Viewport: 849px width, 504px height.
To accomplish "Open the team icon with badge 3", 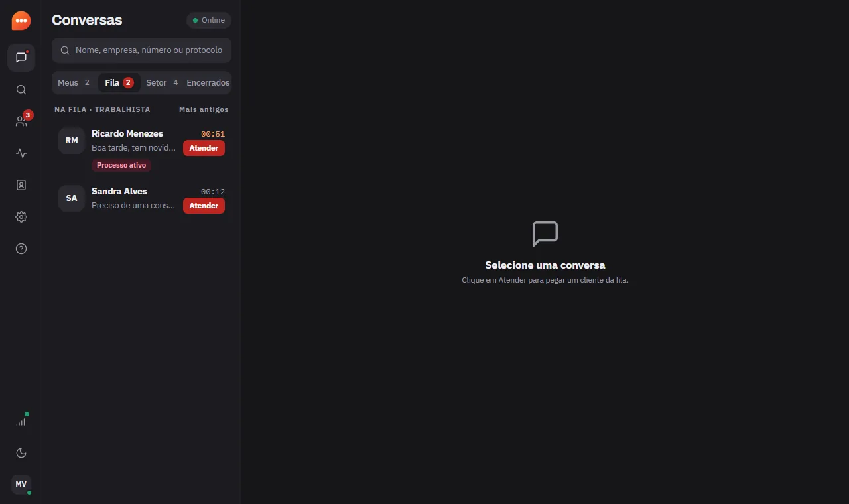I will pyautogui.click(x=21, y=121).
